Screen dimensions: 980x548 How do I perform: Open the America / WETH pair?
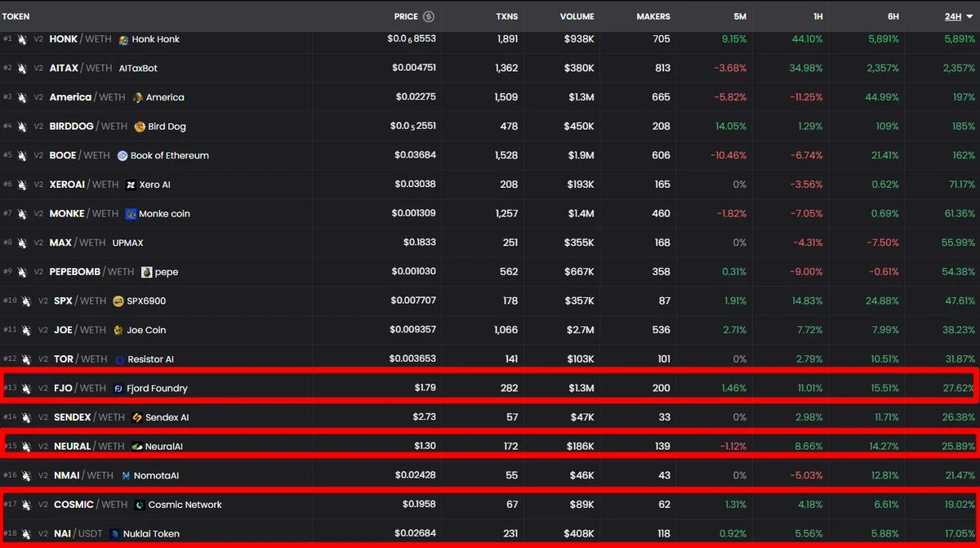click(87, 97)
